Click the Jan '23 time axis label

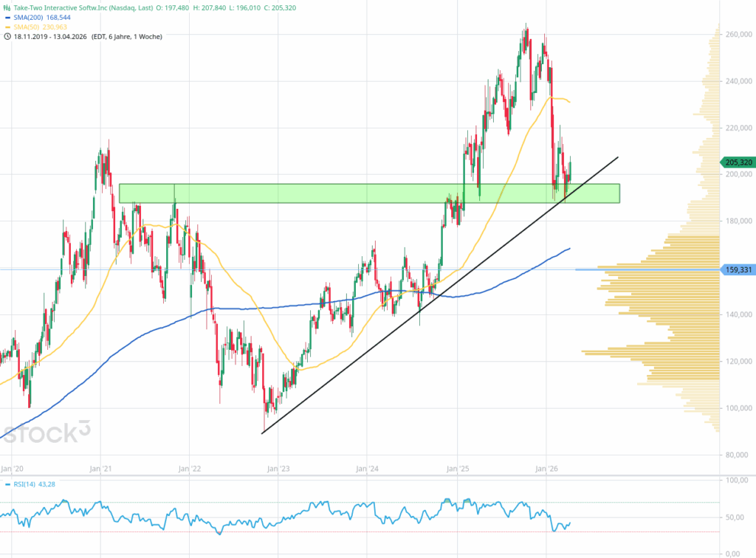[x=278, y=468]
